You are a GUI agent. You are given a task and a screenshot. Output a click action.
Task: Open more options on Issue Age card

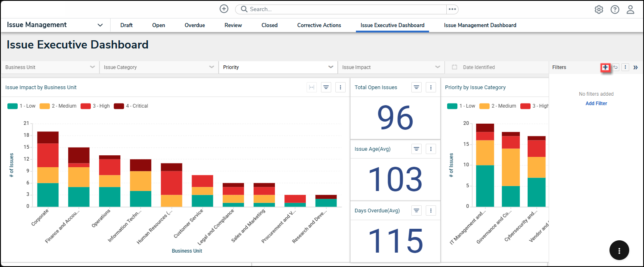(430, 149)
